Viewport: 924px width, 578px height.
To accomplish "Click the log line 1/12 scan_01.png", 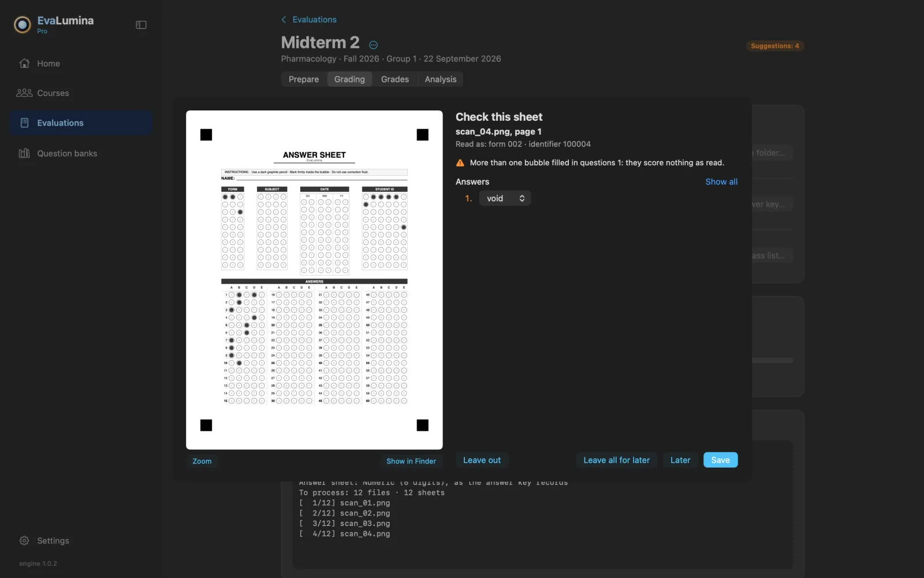I will coord(345,503).
